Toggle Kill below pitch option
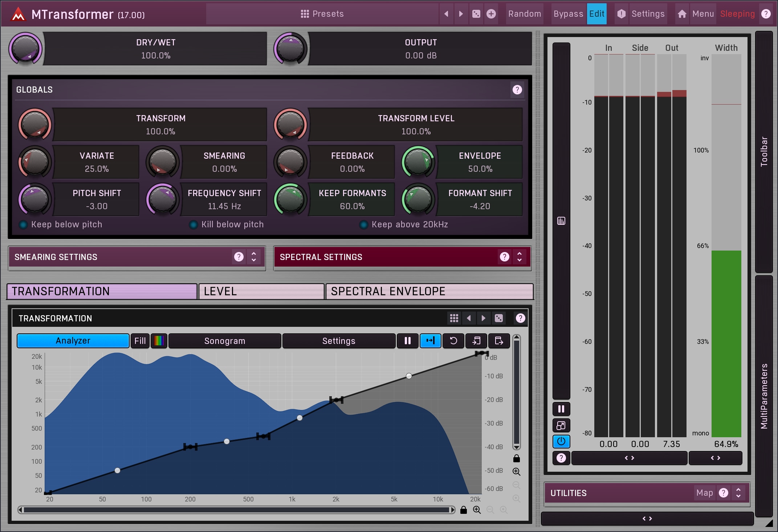The image size is (778, 532). 193,225
